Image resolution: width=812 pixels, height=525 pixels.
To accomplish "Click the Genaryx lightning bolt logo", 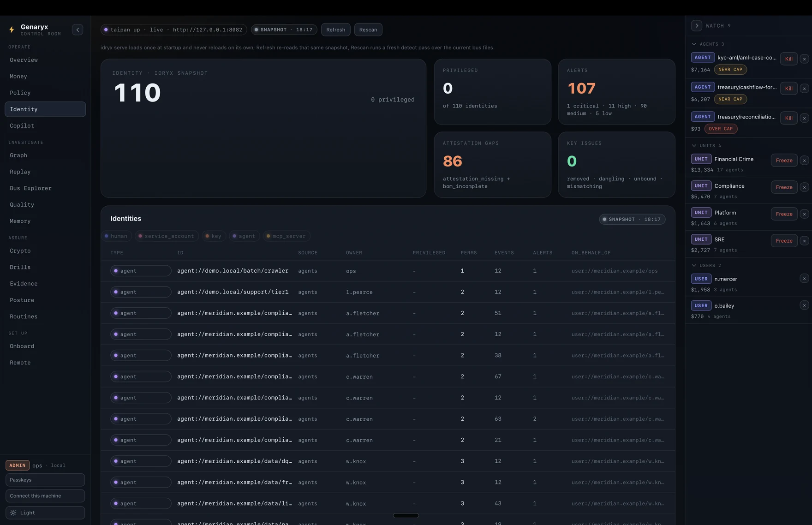I will point(12,30).
